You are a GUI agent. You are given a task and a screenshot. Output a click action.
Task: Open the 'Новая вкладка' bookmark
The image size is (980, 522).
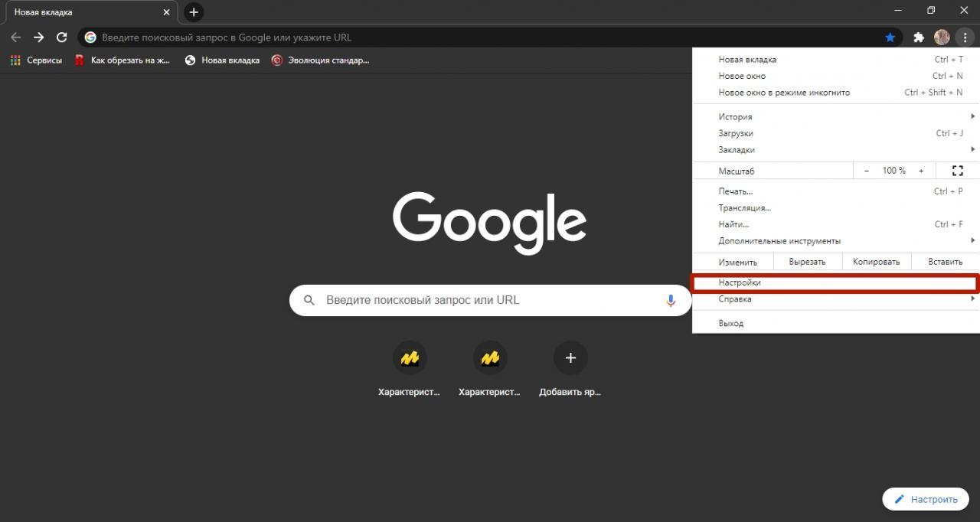pos(222,60)
